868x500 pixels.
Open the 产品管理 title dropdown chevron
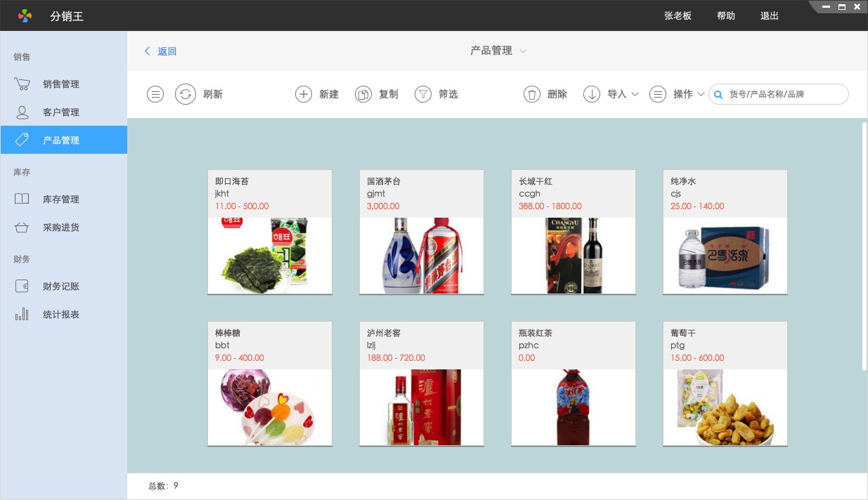click(523, 51)
